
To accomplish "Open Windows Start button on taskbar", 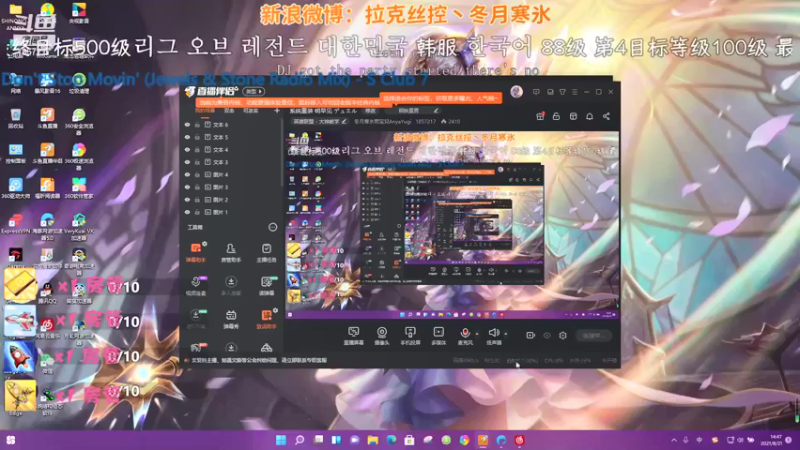I will click(x=281, y=440).
